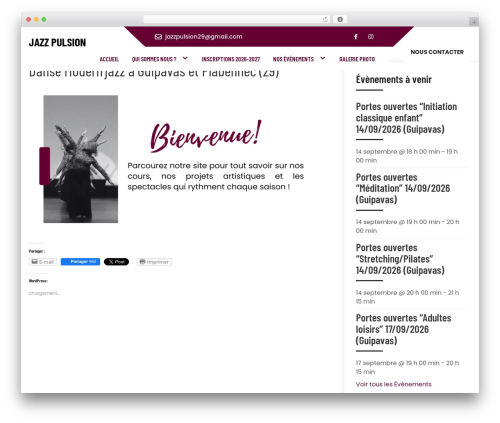Open event Portes ouvertes Méditation 14/09/2026

click(x=403, y=188)
